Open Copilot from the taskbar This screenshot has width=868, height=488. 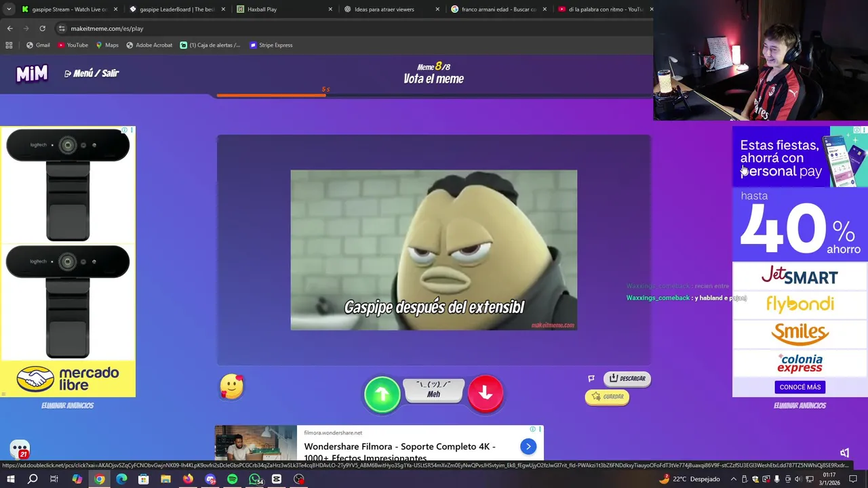[77, 479]
